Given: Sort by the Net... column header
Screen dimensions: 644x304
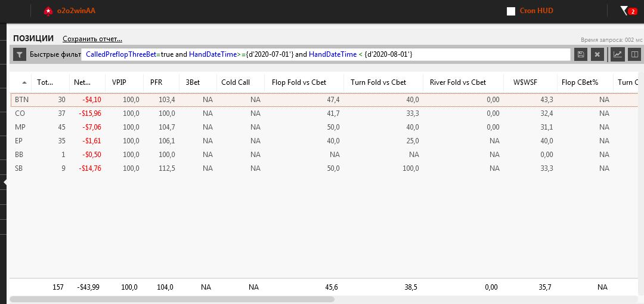Looking at the screenshot, I should point(86,82).
